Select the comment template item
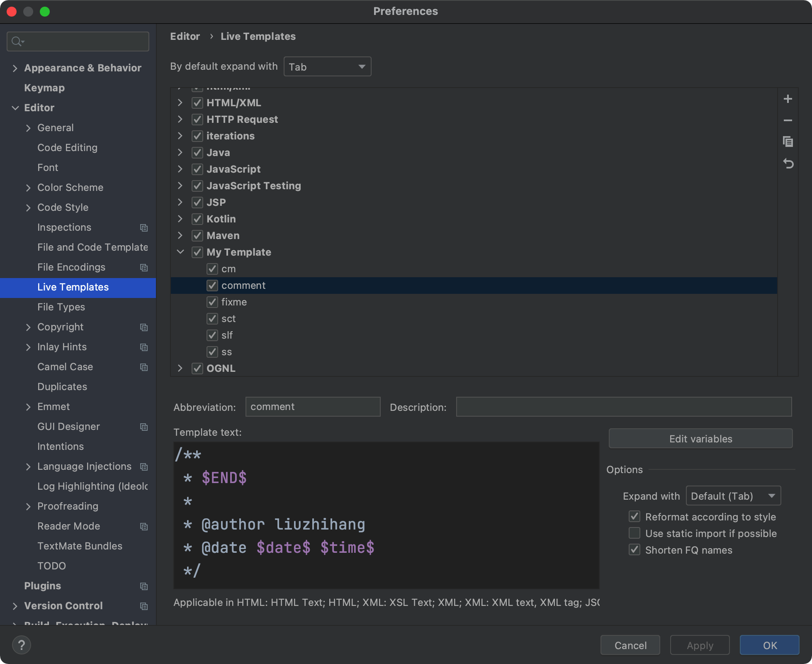812x664 pixels. tap(243, 285)
